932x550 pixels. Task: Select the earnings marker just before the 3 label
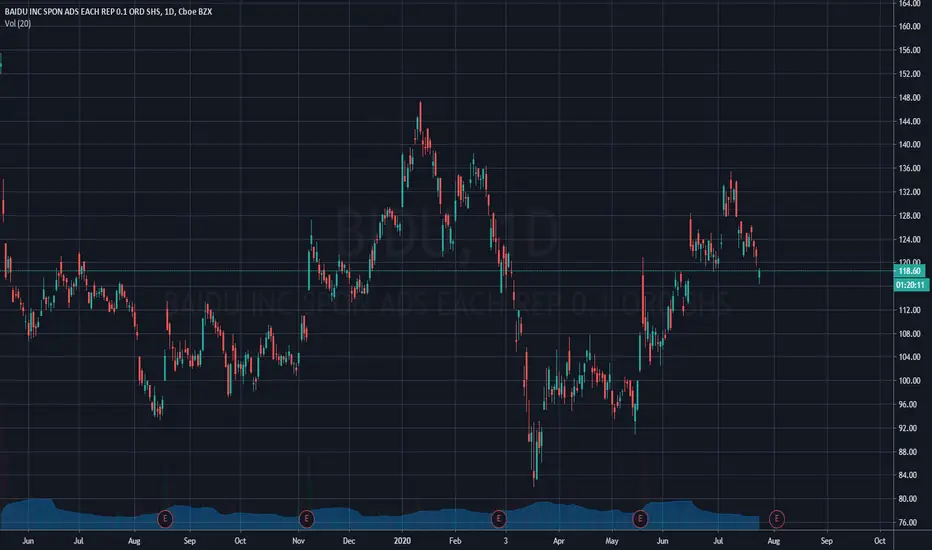tap(499, 519)
